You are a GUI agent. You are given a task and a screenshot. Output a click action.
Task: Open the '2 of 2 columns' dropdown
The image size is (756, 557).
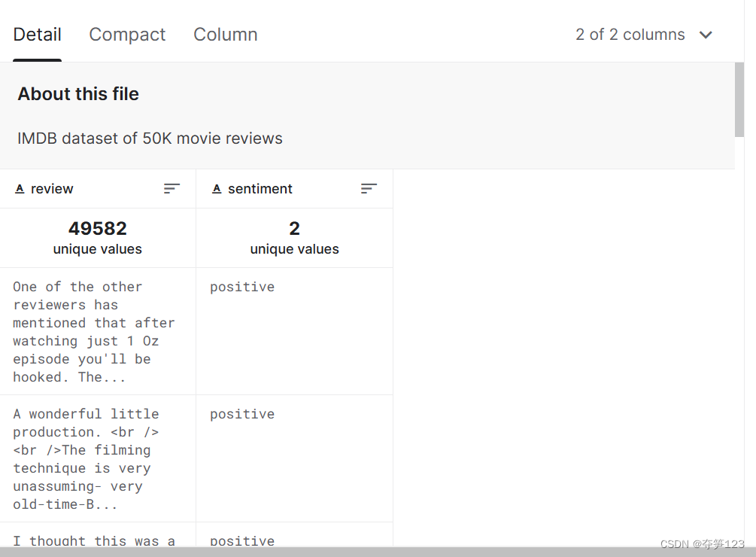tap(630, 35)
